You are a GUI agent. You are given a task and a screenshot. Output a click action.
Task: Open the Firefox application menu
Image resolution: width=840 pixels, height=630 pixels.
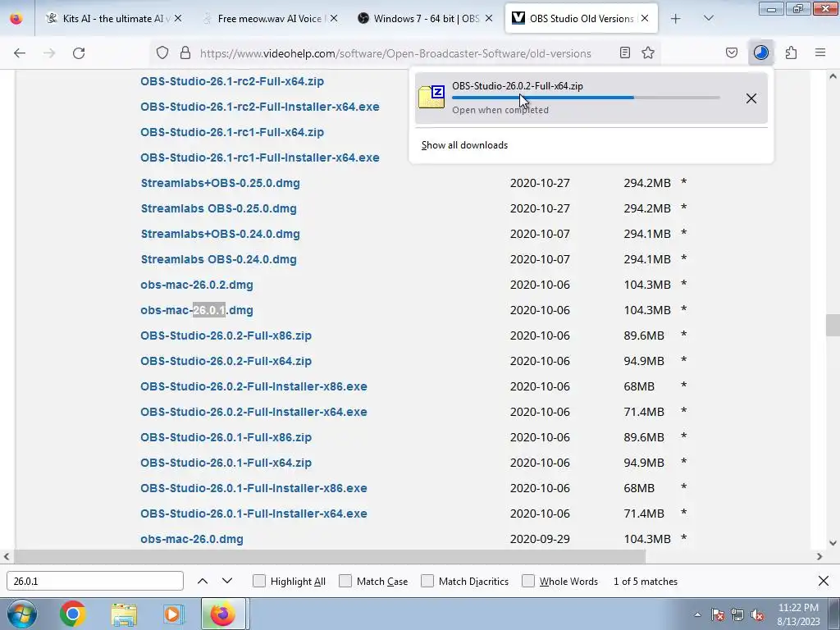820,53
